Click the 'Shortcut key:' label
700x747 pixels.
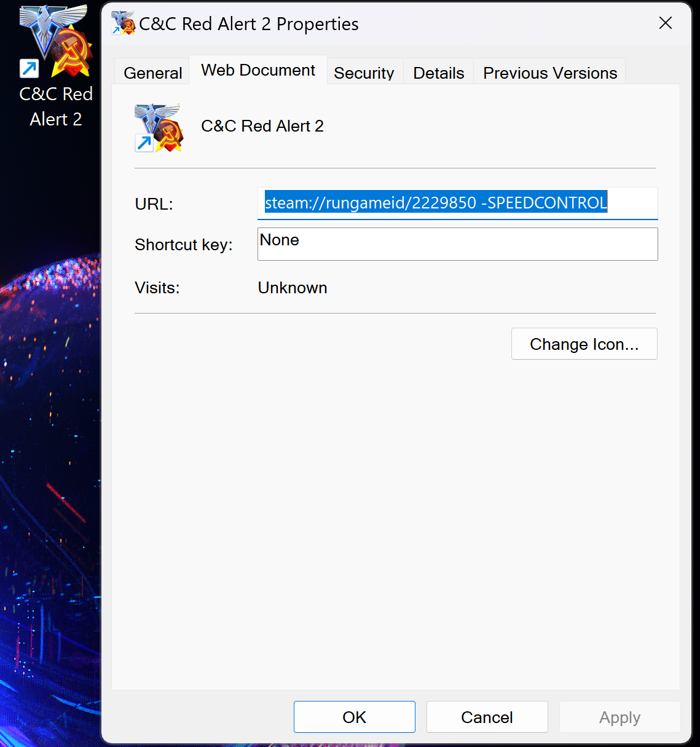tap(184, 245)
